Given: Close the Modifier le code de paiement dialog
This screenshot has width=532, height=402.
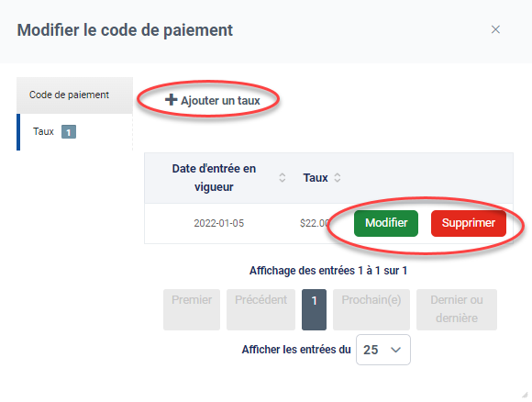Looking at the screenshot, I should [495, 29].
